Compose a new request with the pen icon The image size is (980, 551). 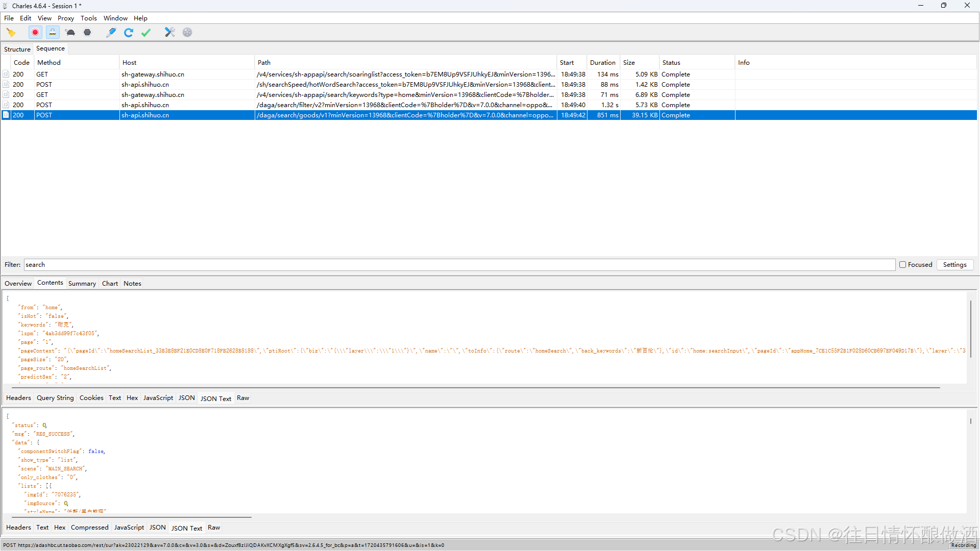(x=111, y=33)
